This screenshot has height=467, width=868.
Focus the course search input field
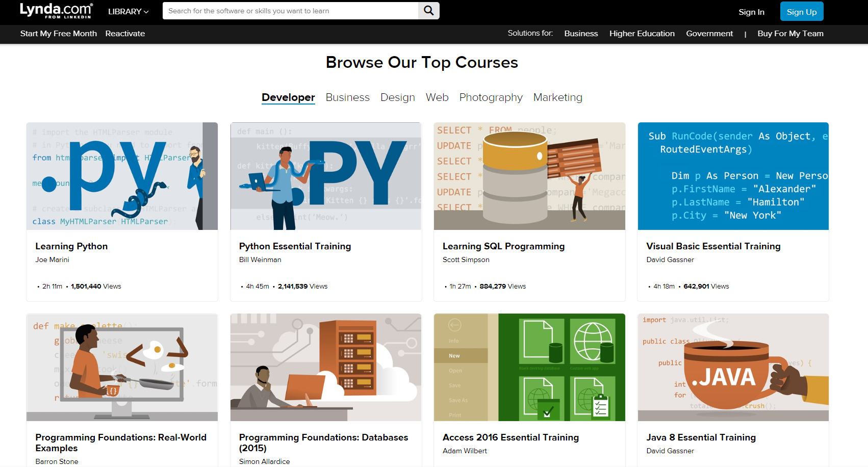point(290,11)
